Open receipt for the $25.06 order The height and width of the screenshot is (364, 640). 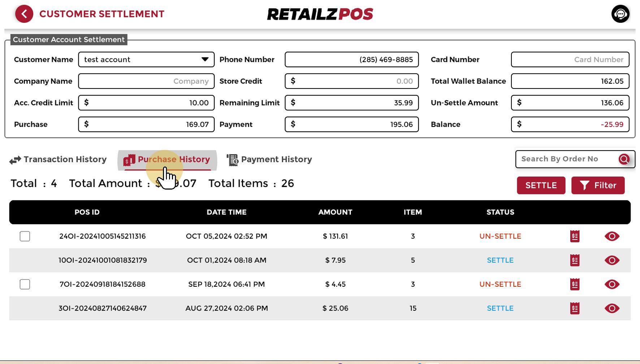tap(575, 308)
